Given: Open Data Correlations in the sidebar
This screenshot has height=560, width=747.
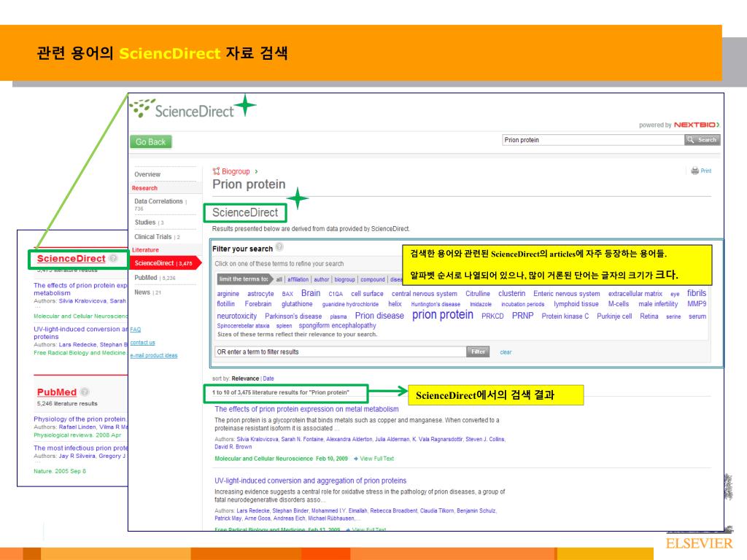Looking at the screenshot, I should click(158, 201).
